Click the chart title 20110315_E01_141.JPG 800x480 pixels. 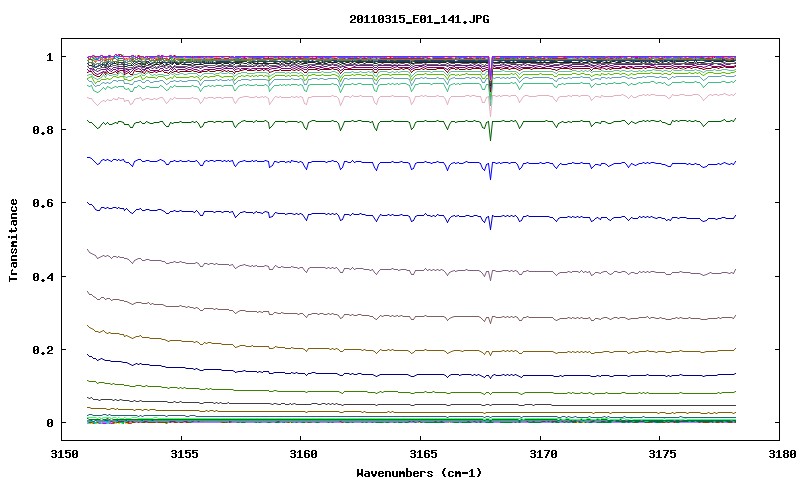tap(419, 19)
